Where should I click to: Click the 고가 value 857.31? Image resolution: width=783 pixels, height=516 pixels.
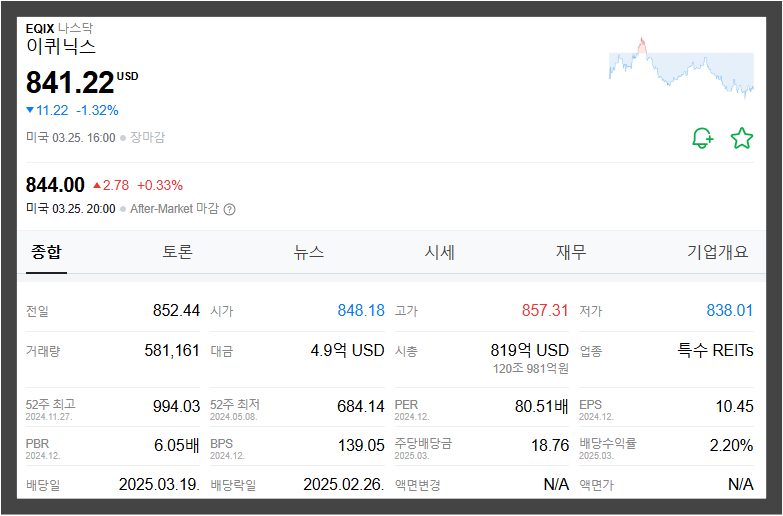click(x=545, y=310)
